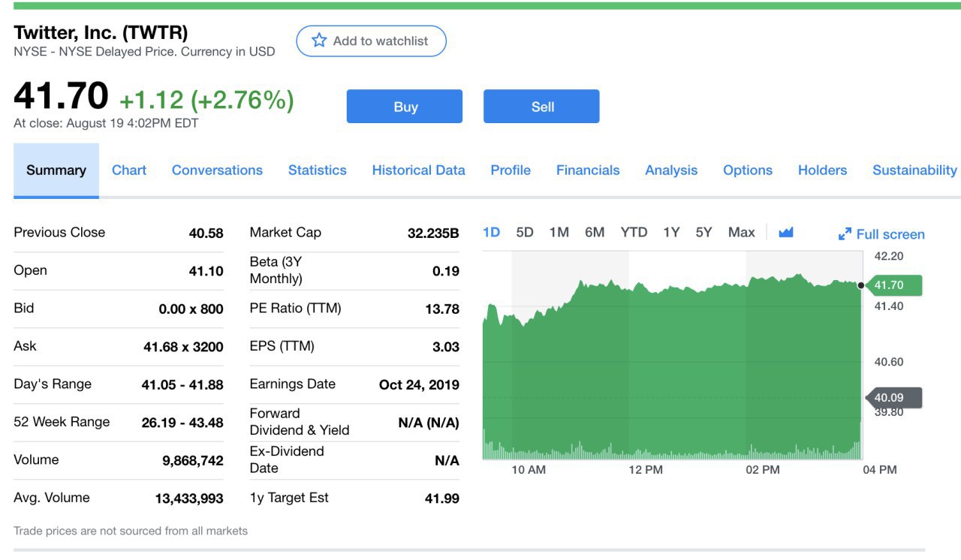Click the Sell button

(x=541, y=107)
